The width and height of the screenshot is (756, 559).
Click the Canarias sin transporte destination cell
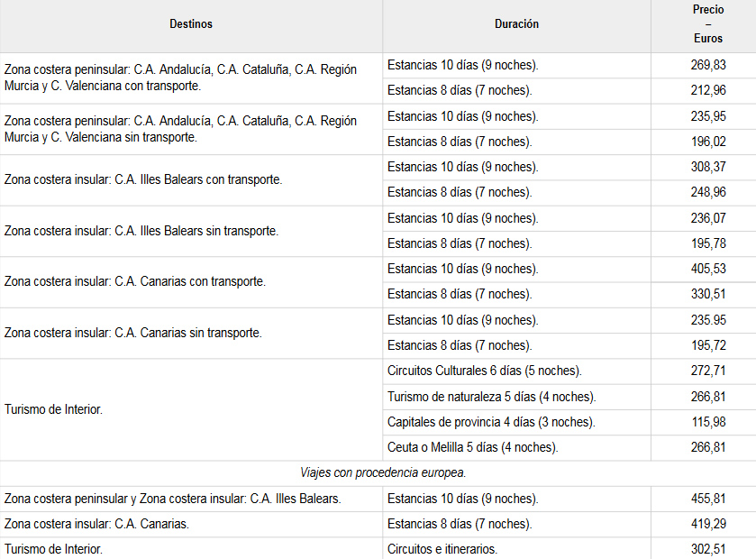tap(133, 333)
